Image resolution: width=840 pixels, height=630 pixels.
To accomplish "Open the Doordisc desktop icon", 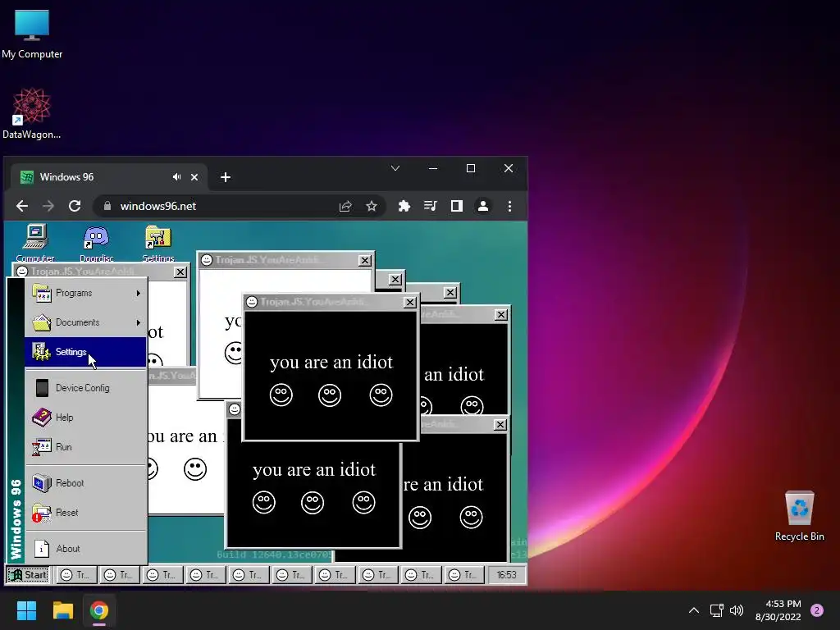I will [x=97, y=244].
